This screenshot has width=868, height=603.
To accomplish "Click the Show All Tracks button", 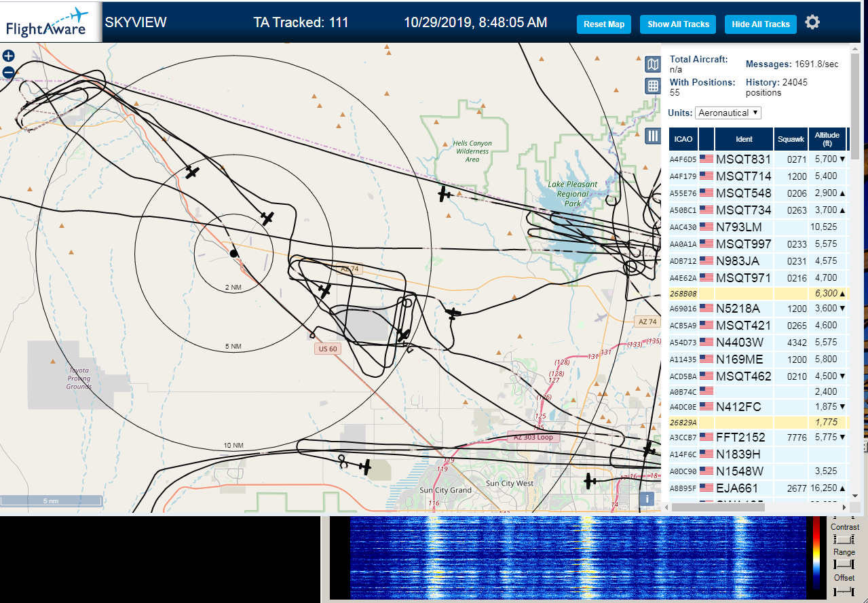I will tap(678, 24).
